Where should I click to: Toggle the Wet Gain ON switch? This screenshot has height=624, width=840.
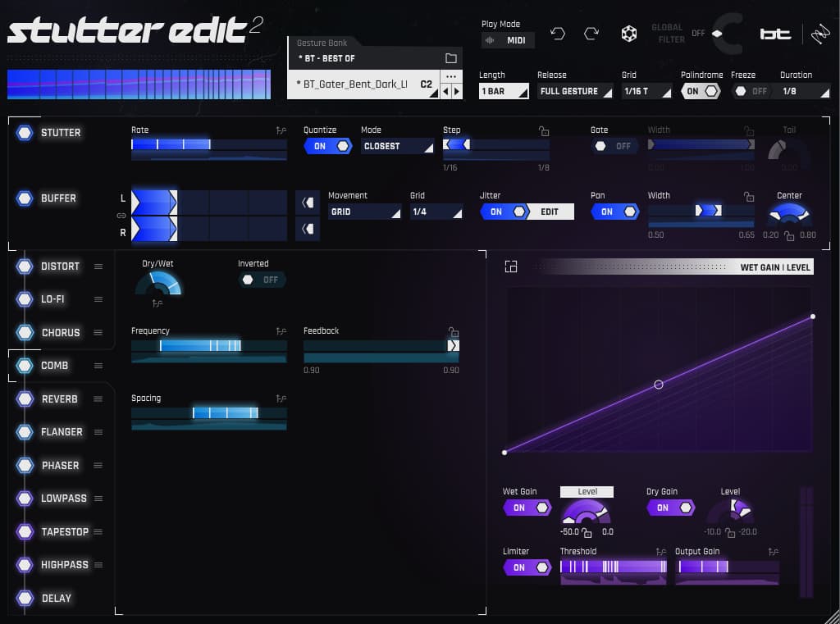click(x=527, y=508)
